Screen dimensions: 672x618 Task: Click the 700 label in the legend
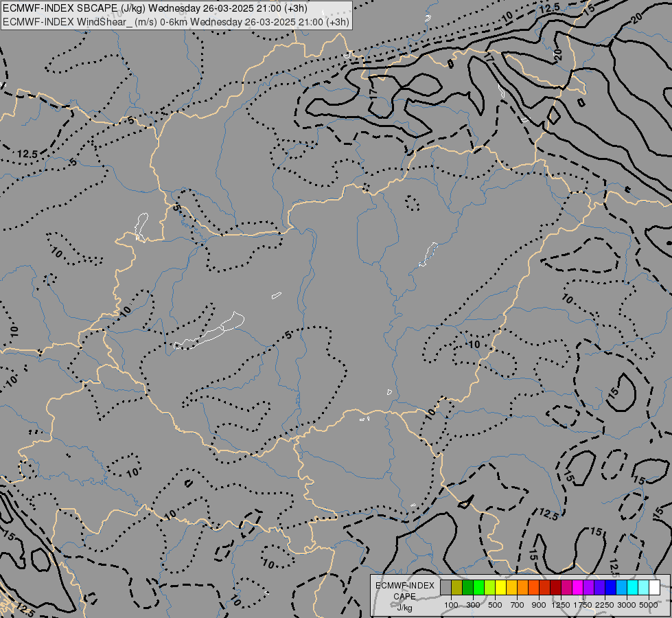(x=518, y=605)
